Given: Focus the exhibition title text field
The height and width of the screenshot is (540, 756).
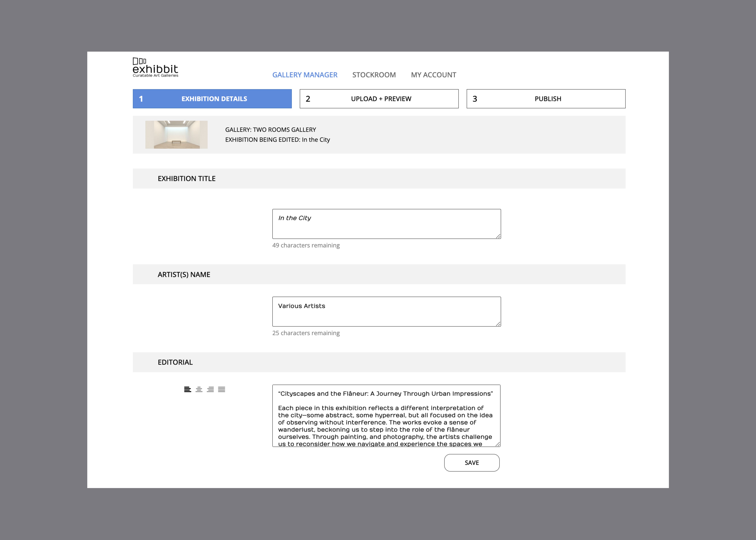Looking at the screenshot, I should 386,224.
